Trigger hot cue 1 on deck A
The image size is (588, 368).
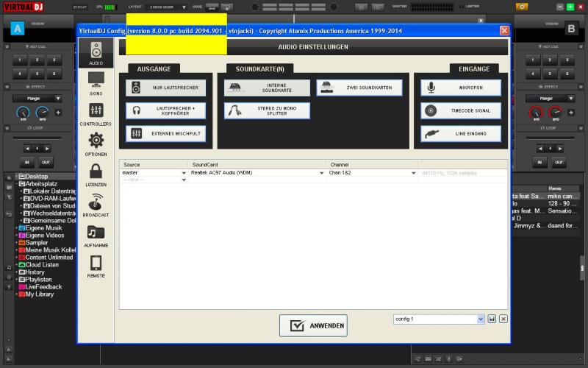pyautogui.click(x=20, y=60)
